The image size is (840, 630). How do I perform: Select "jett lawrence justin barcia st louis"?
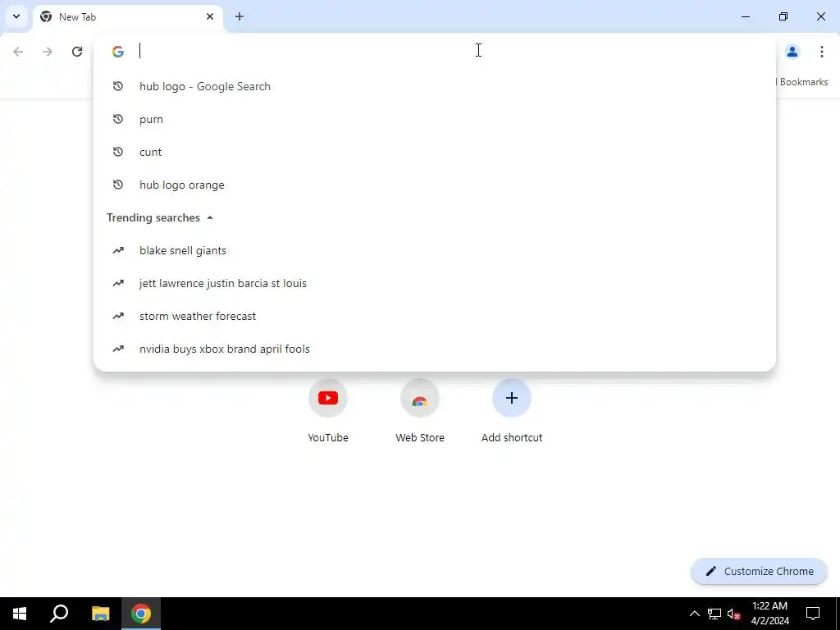435,283
